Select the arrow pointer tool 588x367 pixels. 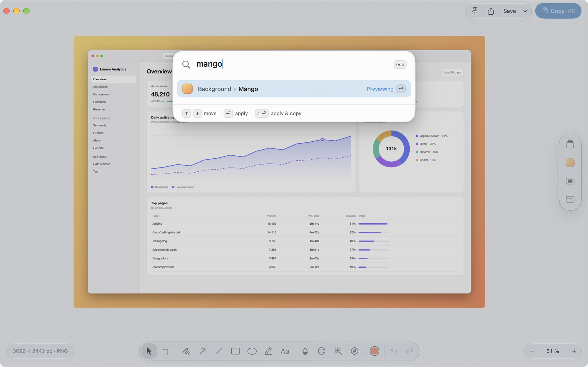coord(149,351)
